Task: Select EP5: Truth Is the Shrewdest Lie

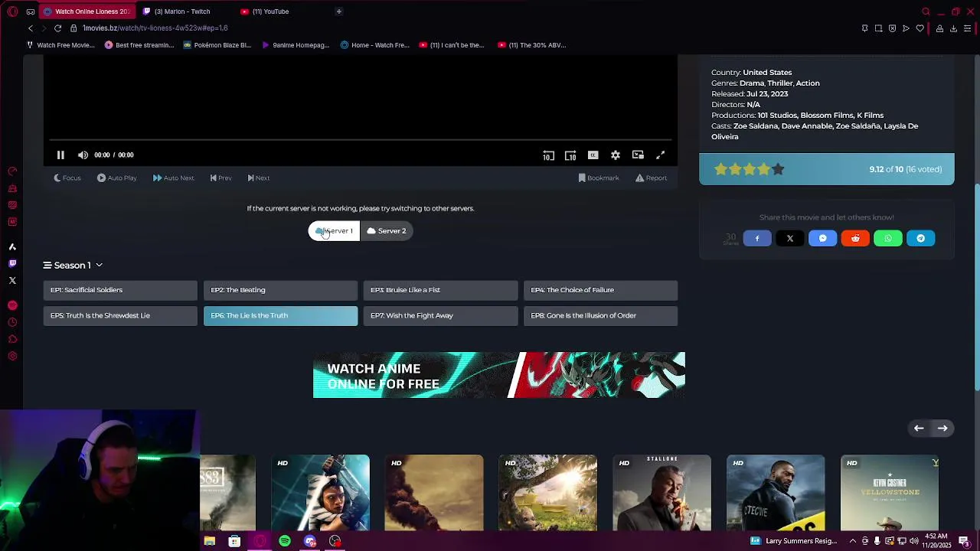Action: [120, 315]
